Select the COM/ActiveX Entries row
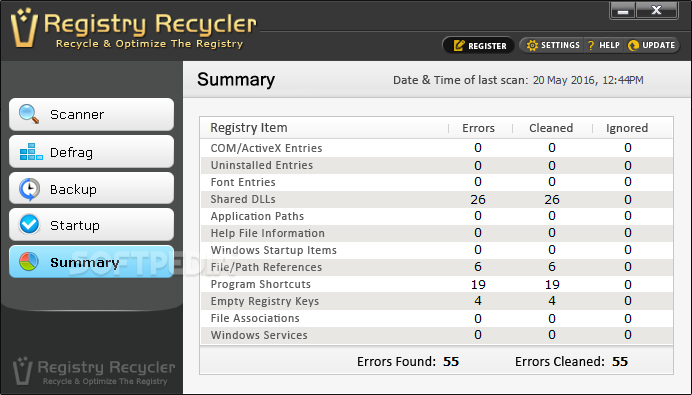The width and height of the screenshot is (692, 395). pyautogui.click(x=436, y=148)
